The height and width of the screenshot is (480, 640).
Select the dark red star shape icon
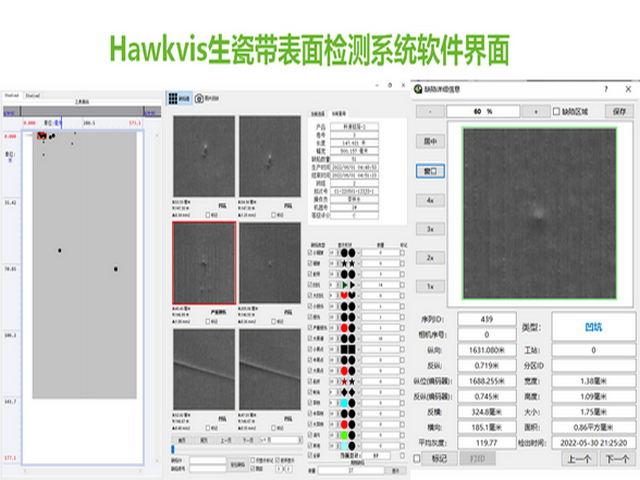pos(344,382)
